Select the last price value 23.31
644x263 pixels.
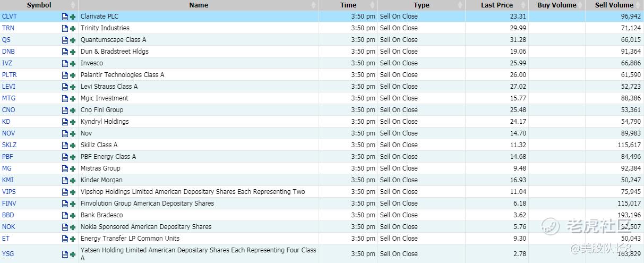click(518, 16)
